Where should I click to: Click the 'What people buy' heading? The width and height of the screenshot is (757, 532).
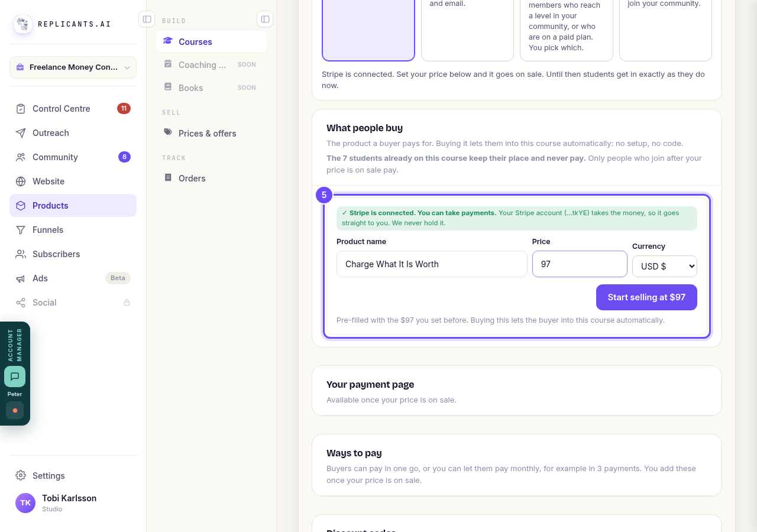click(x=364, y=128)
